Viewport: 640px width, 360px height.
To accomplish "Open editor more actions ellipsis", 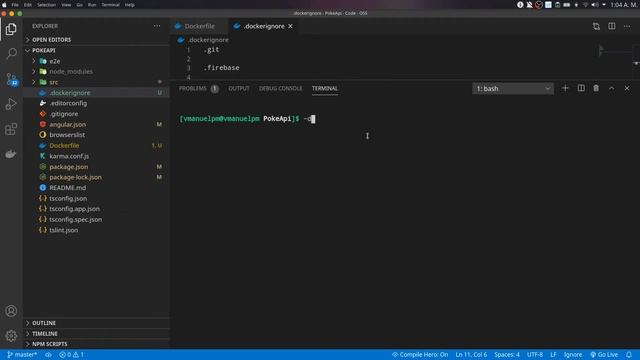I will coord(627,26).
